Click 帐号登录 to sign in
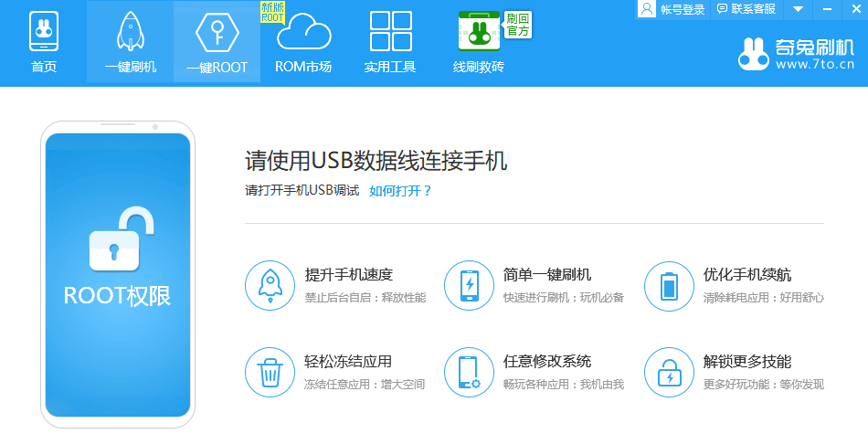868x434 pixels. coord(673,9)
